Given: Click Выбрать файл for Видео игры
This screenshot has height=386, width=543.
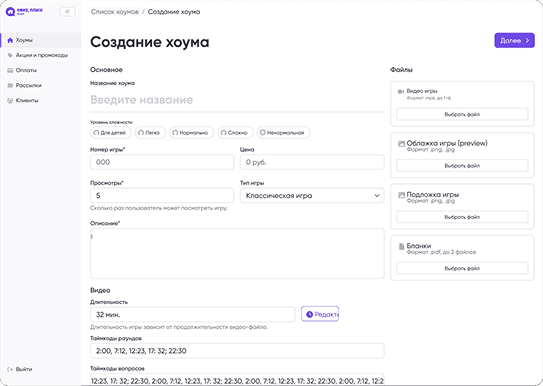Looking at the screenshot, I should (x=462, y=114).
